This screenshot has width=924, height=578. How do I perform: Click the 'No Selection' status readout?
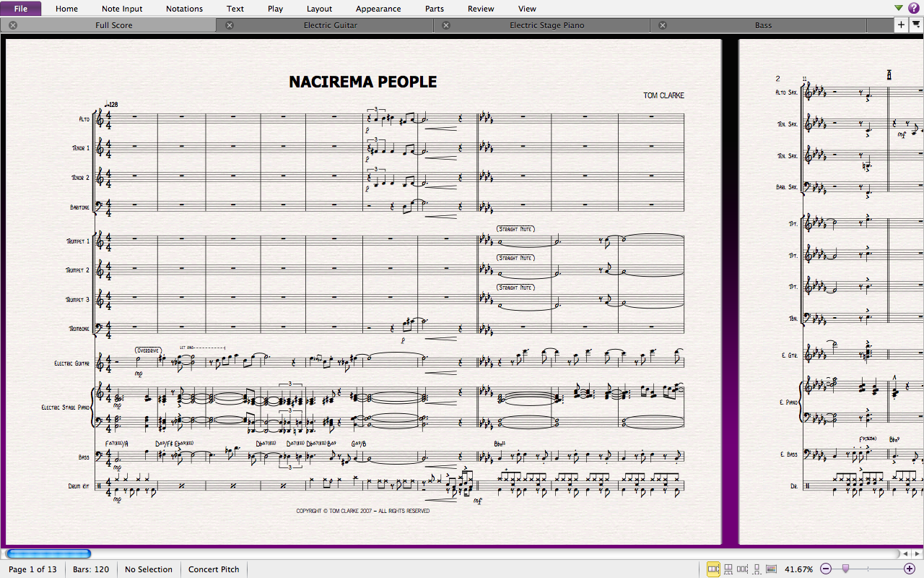click(x=149, y=569)
